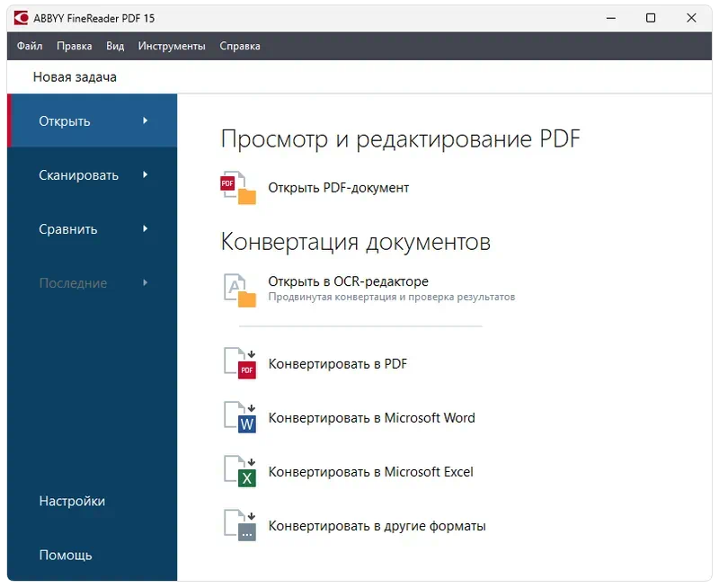Expand the Сканировать sidebar arrow
The image size is (719, 588).
click(146, 174)
